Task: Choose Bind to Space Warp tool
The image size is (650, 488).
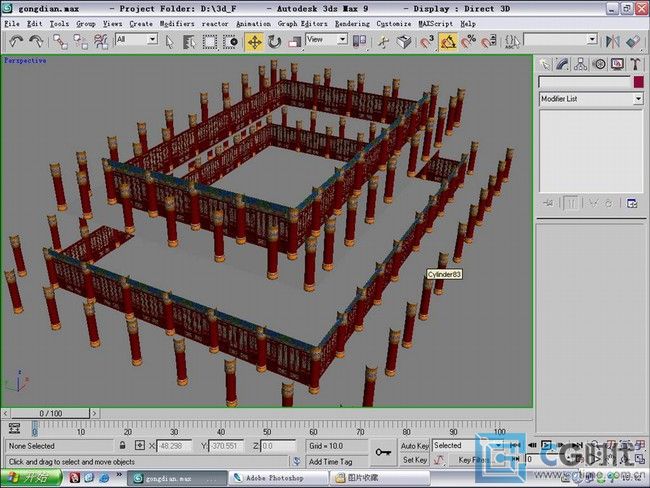Action: (101, 41)
